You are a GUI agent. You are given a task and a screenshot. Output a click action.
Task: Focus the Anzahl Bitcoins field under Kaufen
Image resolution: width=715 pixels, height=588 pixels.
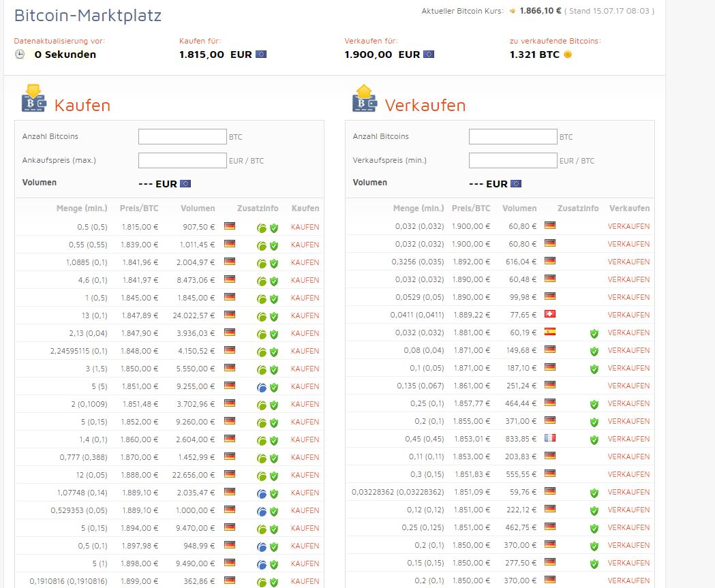tap(183, 136)
